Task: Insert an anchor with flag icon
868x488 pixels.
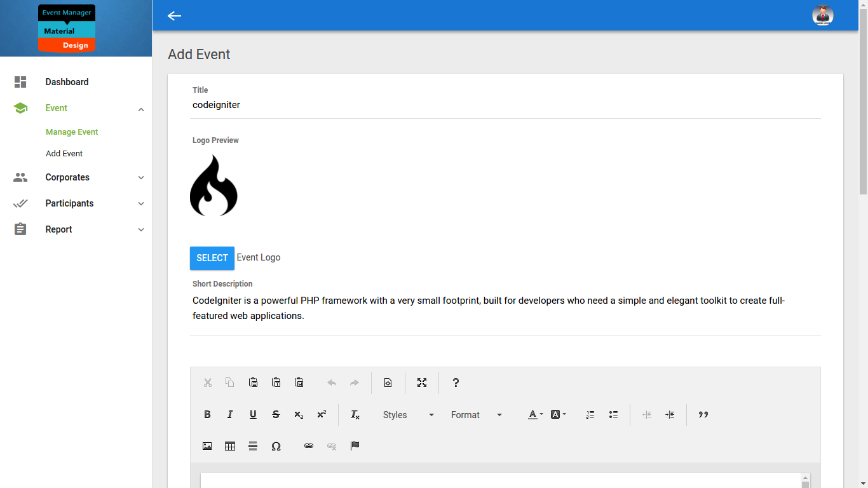Action: point(355,446)
